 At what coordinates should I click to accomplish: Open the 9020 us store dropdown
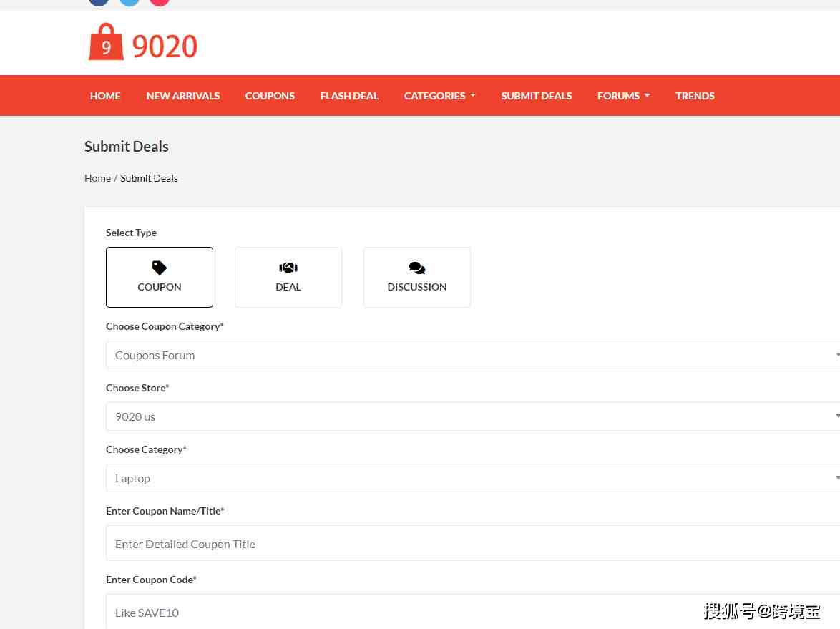(x=473, y=416)
